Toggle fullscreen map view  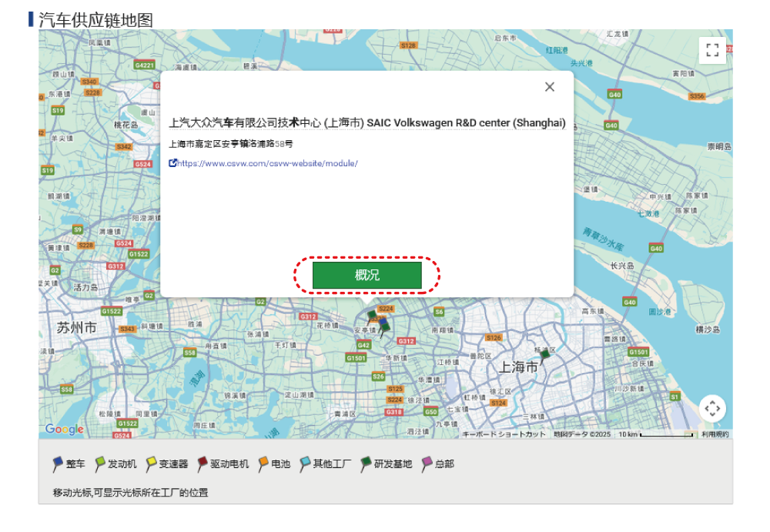(x=712, y=50)
